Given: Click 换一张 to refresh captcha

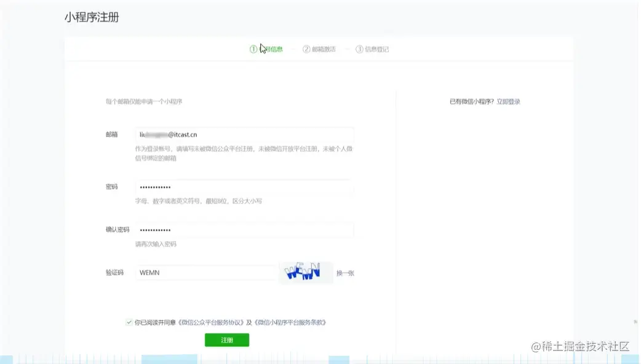Looking at the screenshot, I should (x=345, y=273).
